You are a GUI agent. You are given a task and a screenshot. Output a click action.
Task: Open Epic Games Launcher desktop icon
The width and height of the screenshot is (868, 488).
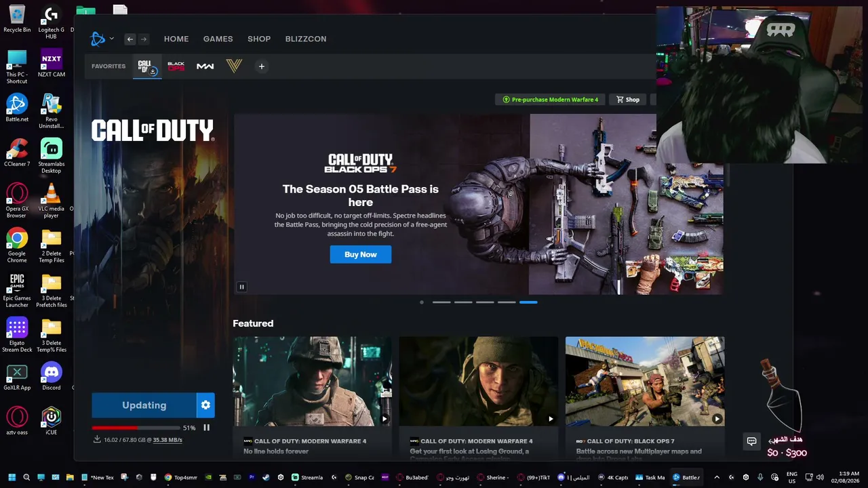pos(17,290)
